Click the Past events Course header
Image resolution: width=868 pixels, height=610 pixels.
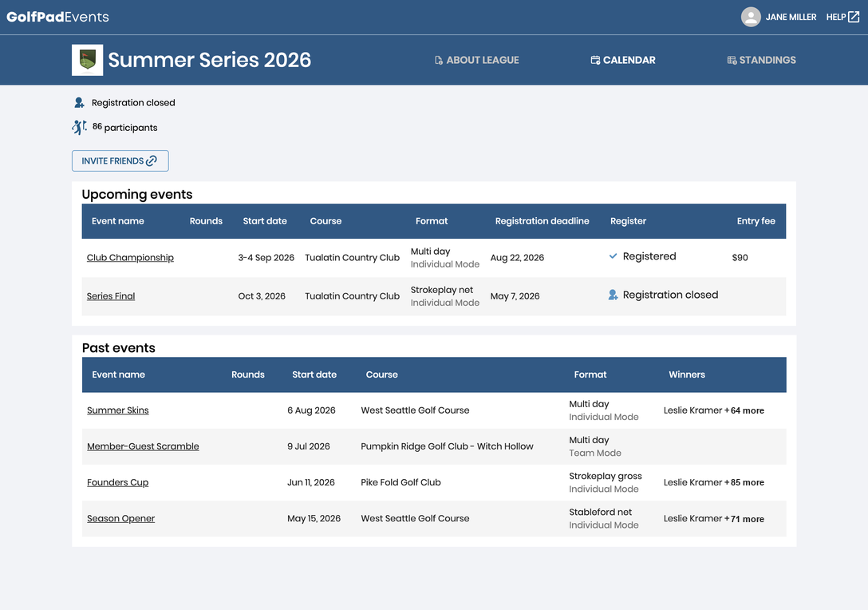(x=381, y=374)
